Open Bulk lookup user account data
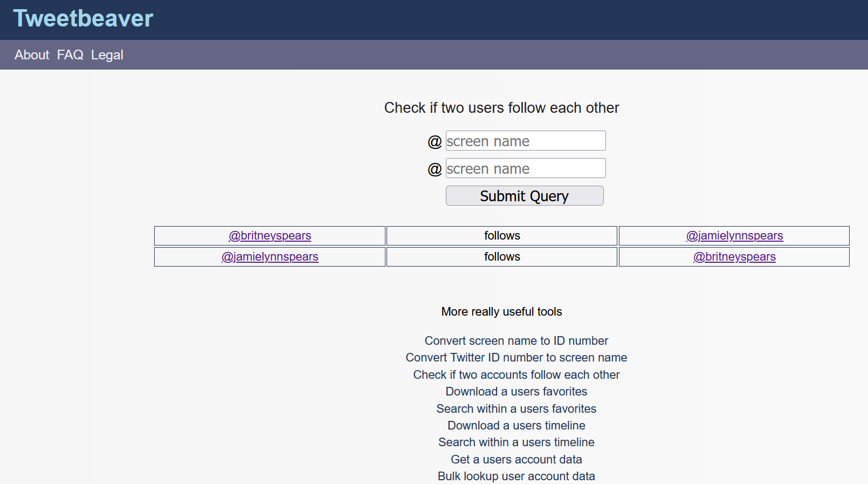Image resolution: width=868 pixels, height=484 pixels. pyautogui.click(x=516, y=476)
